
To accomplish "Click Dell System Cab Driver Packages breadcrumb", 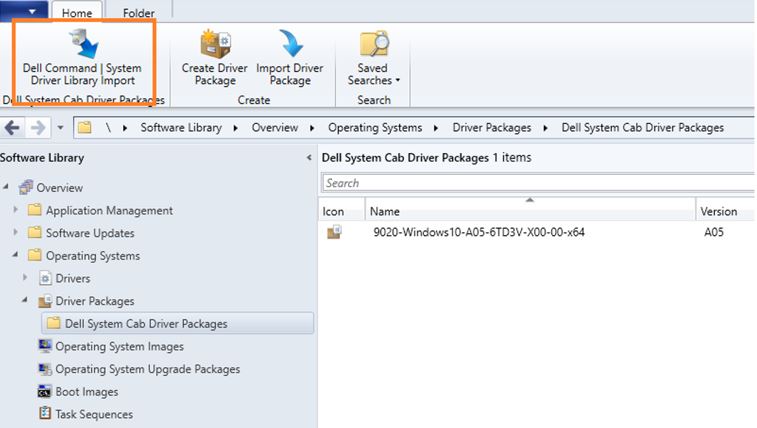I will click(x=643, y=127).
